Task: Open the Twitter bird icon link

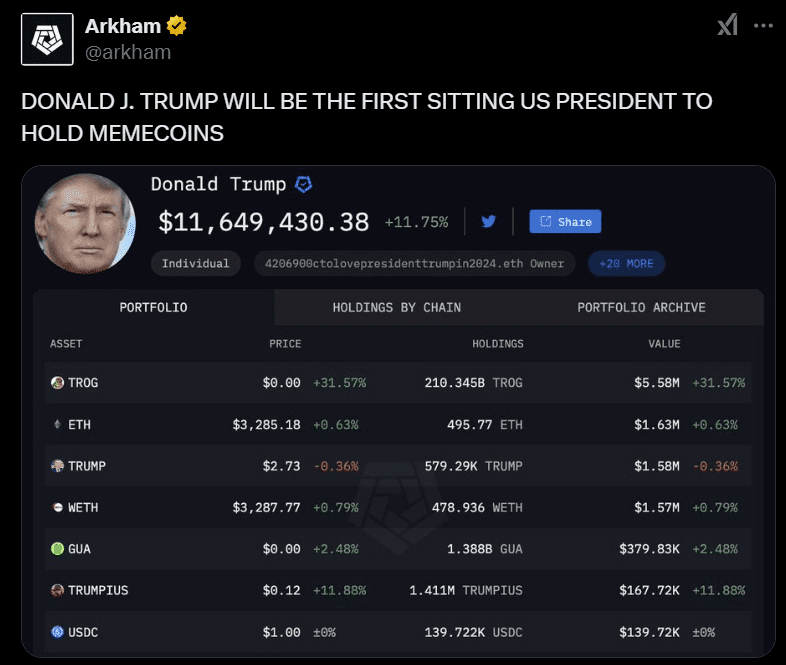Action: pos(488,221)
